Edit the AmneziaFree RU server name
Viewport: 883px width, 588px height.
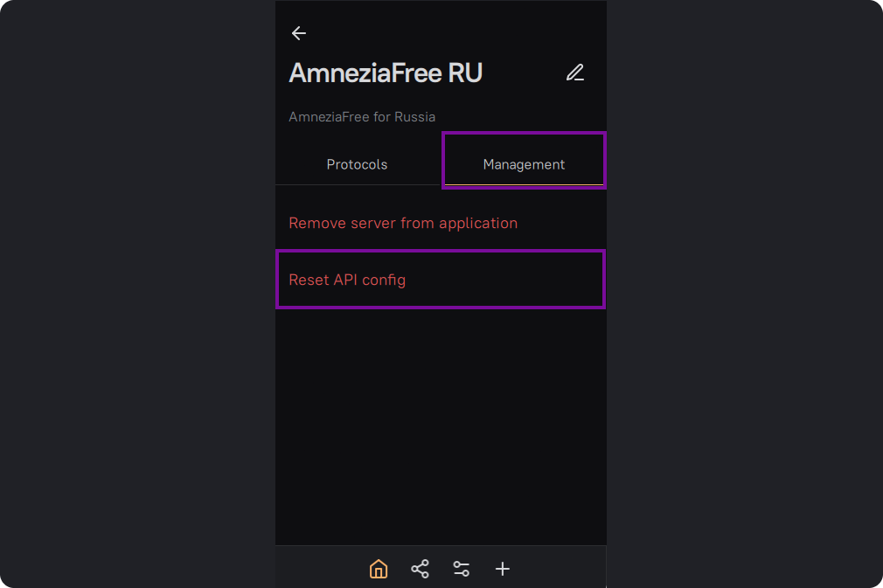coord(574,73)
